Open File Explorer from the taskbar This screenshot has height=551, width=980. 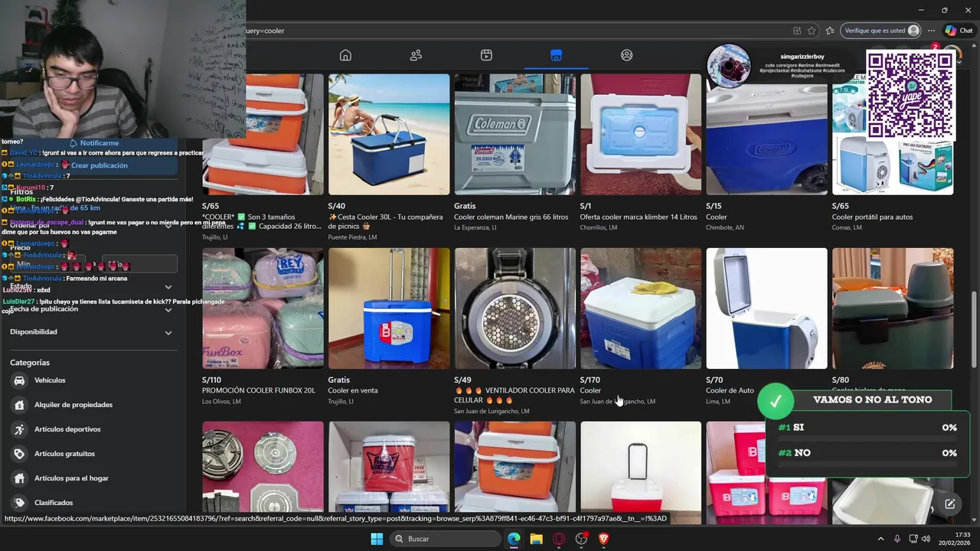pos(536,539)
